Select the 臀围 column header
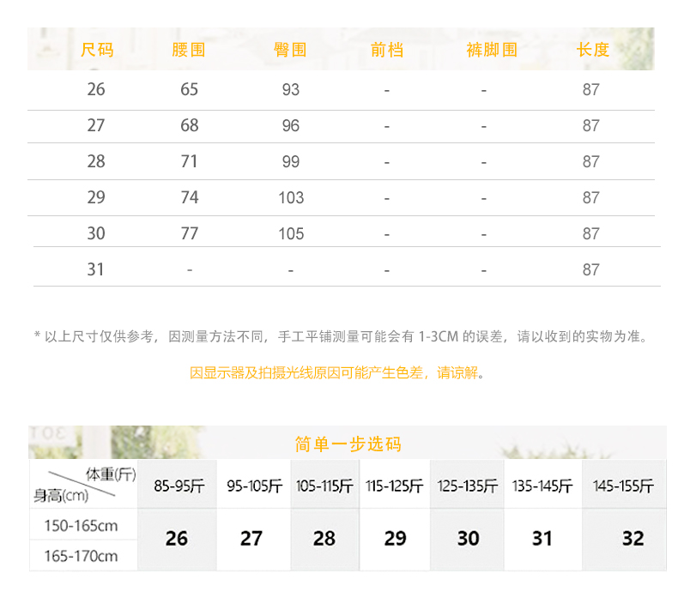 [x=290, y=50]
